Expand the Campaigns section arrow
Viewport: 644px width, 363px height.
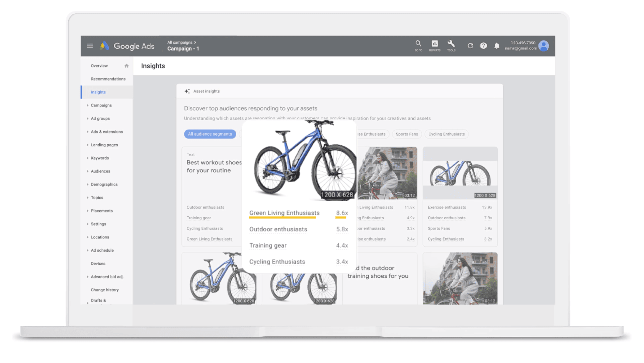(88, 105)
